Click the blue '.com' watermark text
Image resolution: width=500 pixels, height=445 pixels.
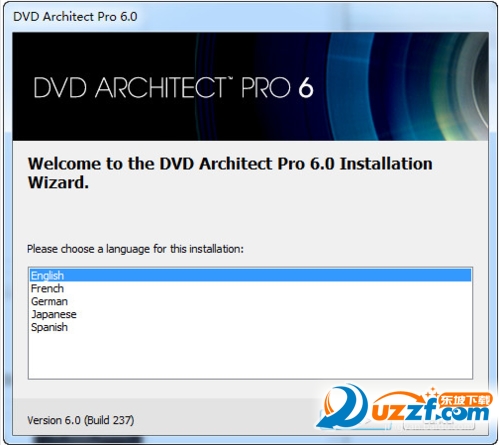coord(463,413)
